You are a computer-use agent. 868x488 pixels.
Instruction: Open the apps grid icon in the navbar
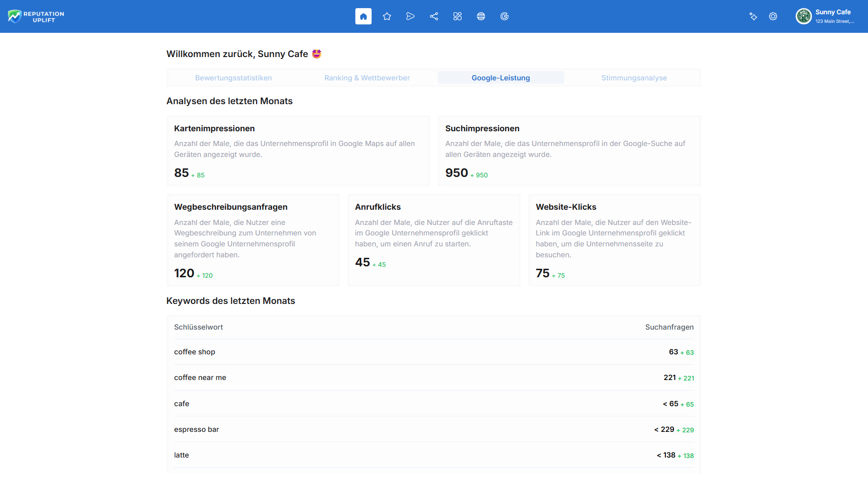pos(457,16)
